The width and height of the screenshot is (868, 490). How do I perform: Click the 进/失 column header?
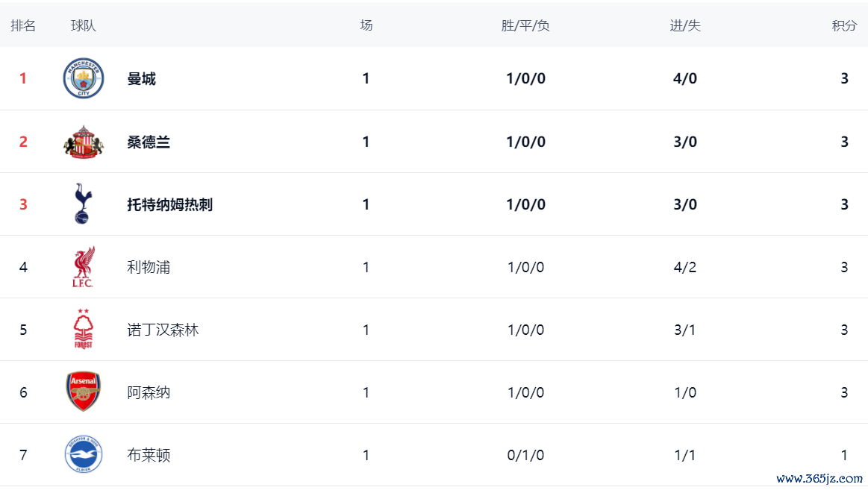[x=684, y=25]
